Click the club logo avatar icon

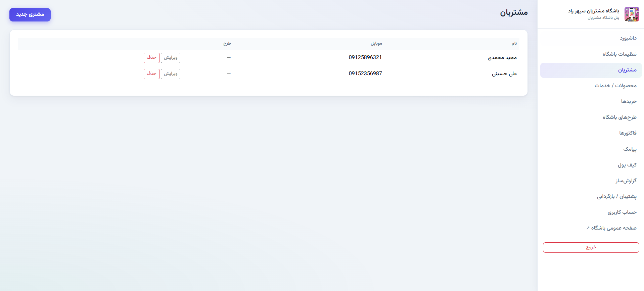(x=632, y=14)
